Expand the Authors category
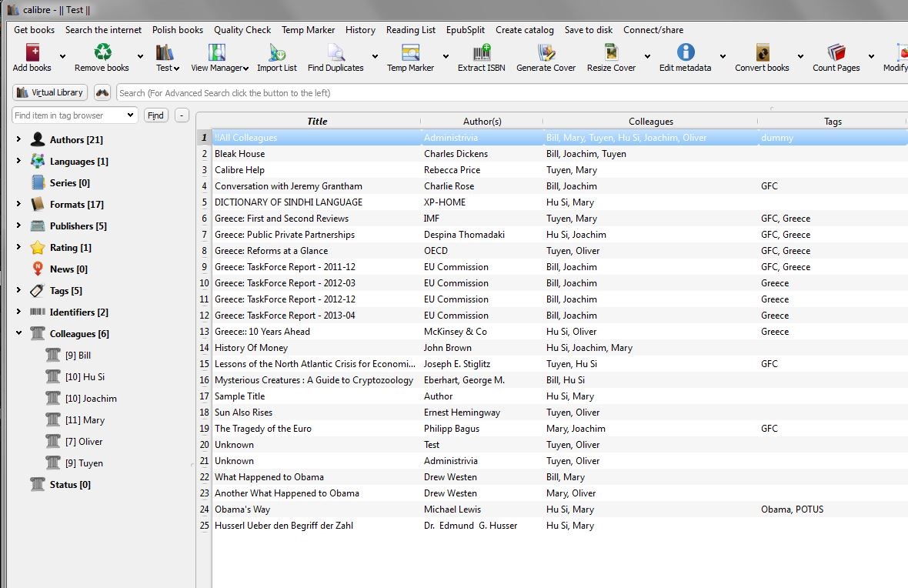The height and width of the screenshot is (588, 908). click(x=18, y=139)
